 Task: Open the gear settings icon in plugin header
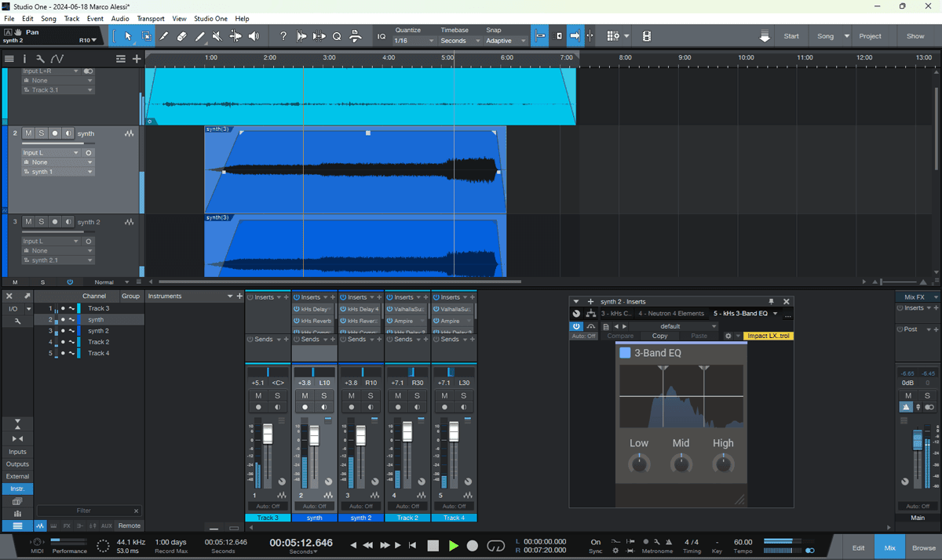(x=728, y=336)
